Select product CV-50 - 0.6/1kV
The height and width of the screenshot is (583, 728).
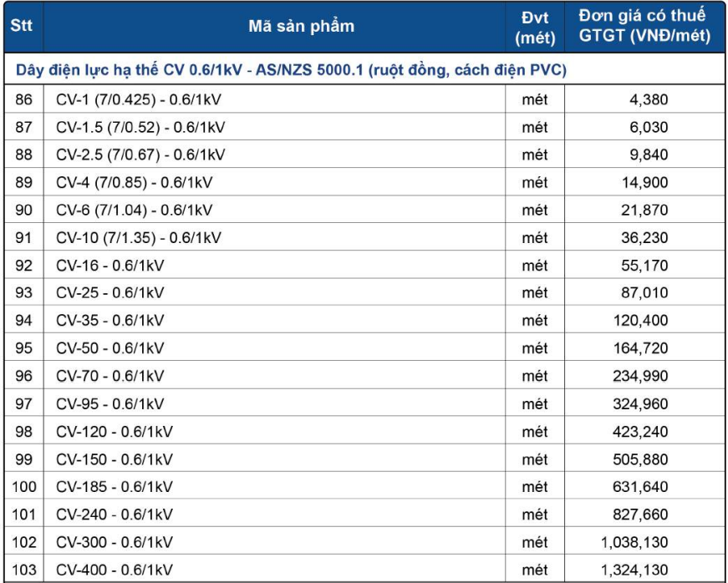110,348
